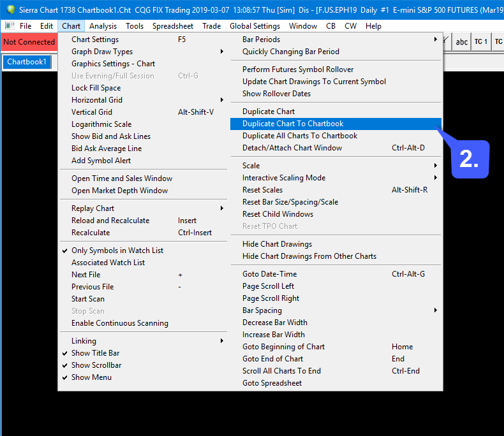The height and width of the screenshot is (436, 504).
Task: Open the Global Settings menu
Action: 255,26
